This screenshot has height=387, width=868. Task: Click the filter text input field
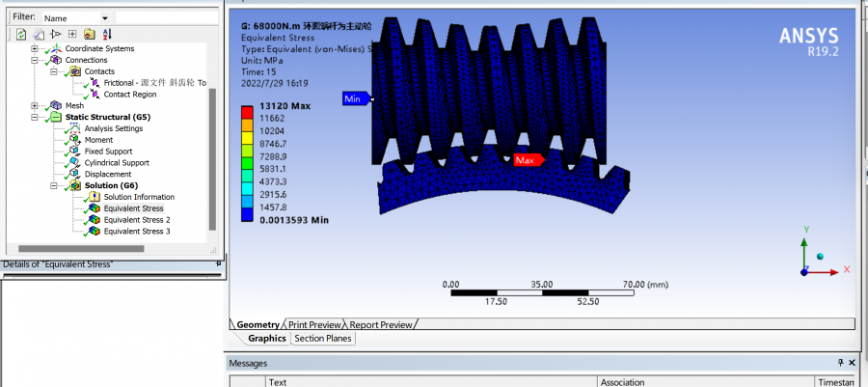pos(164,17)
